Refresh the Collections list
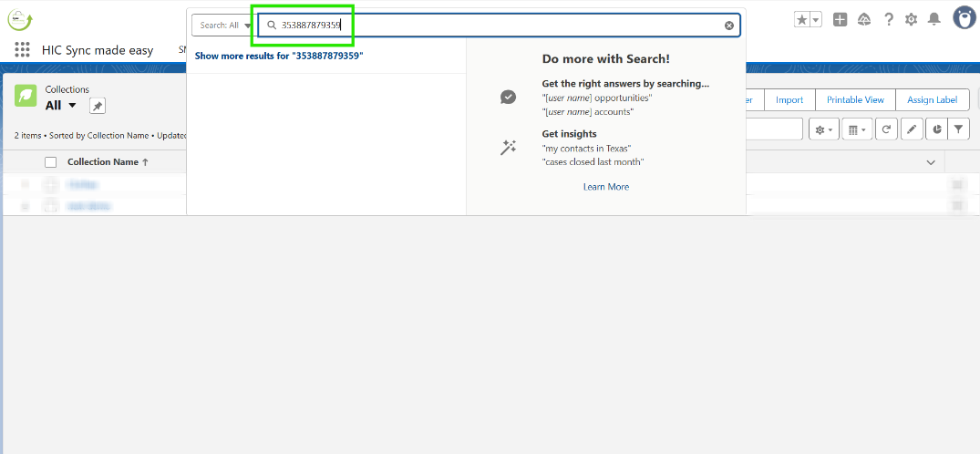 click(x=886, y=130)
